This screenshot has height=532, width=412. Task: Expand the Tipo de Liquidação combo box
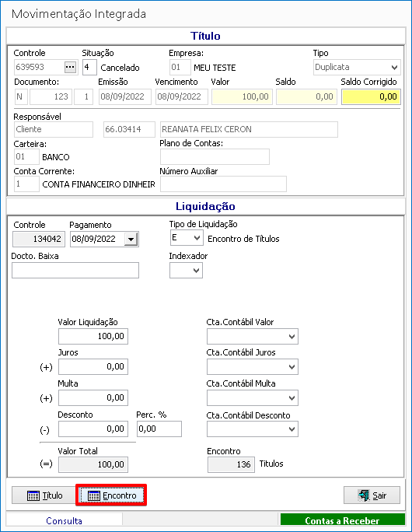[197, 238]
